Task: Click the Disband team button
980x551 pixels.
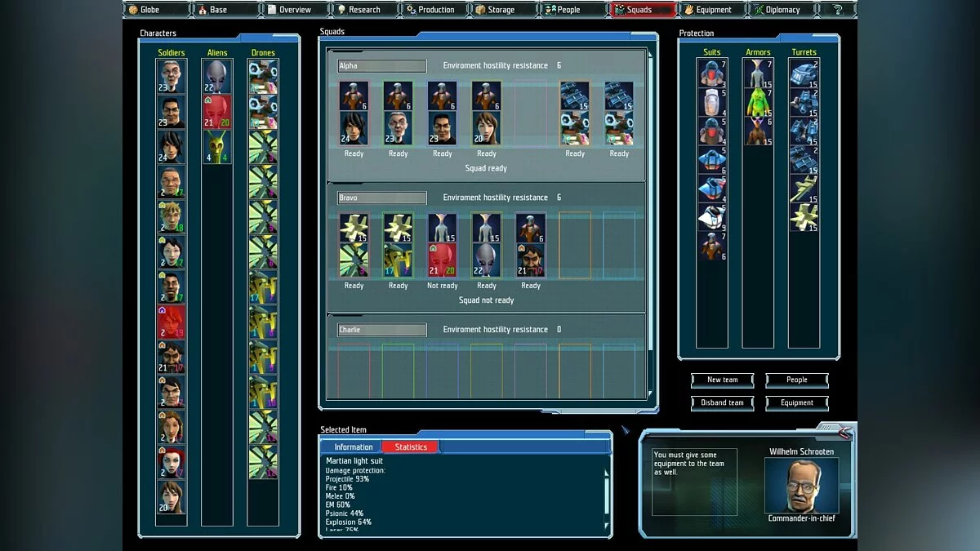Action: (722, 402)
